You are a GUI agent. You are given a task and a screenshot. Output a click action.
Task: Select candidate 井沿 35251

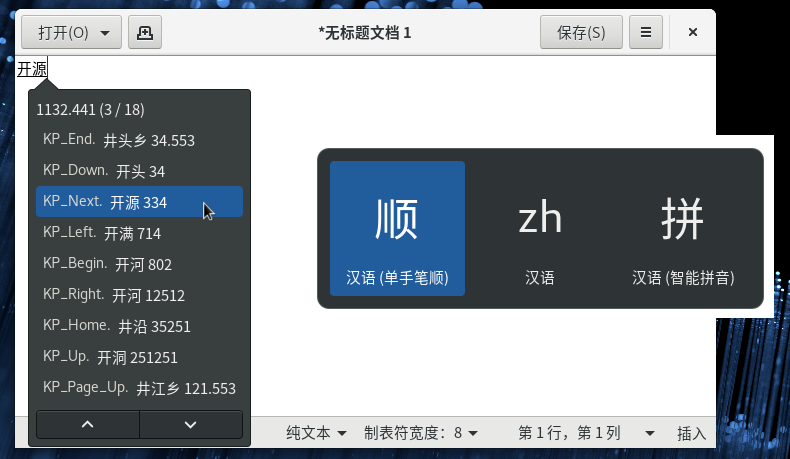point(140,326)
